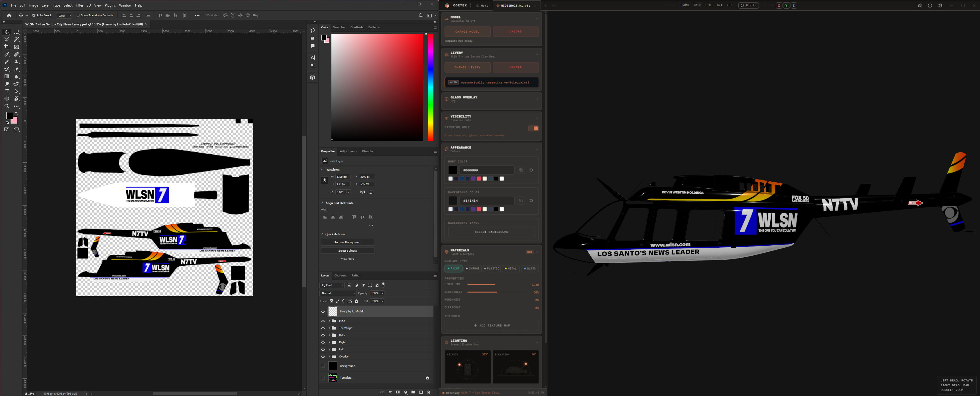Open the Adjustments tab
This screenshot has width=980, height=396.
[x=349, y=151]
